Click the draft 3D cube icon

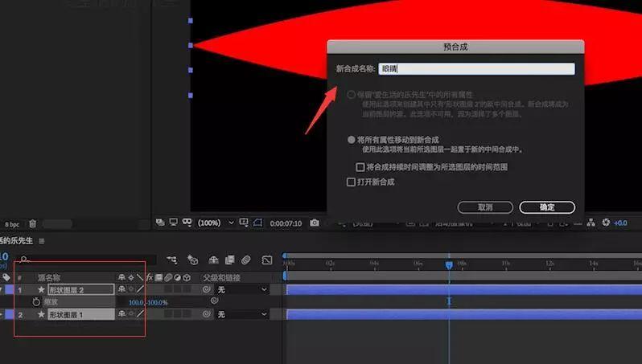point(192,260)
